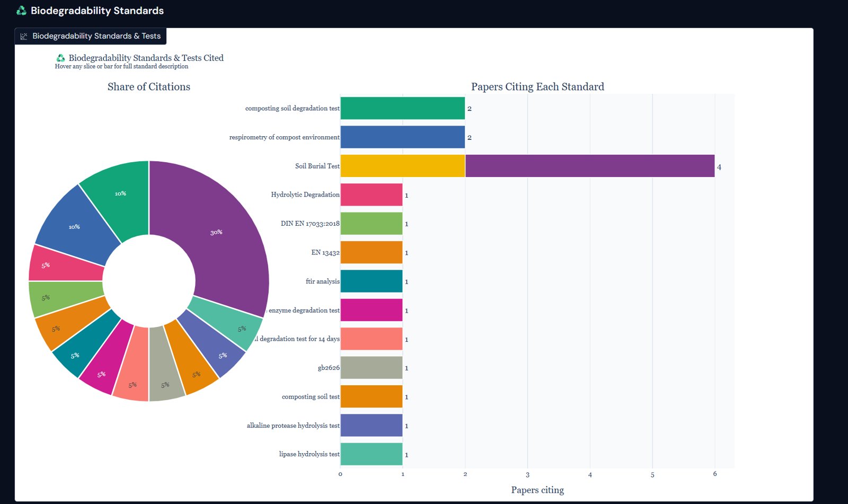Click the recycling icon before the chart title
848x504 pixels.
pyautogui.click(x=61, y=58)
